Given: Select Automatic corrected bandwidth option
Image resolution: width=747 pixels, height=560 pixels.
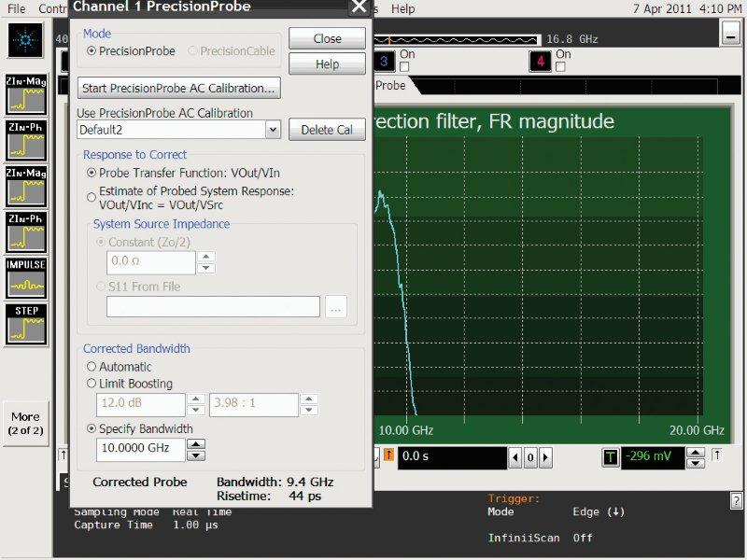Looking at the screenshot, I should [92, 367].
